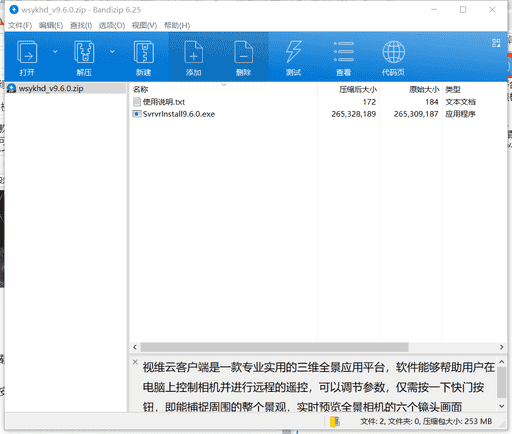512x434 pixels.
Task: Click the Open (打开) toolbar icon
Action: tap(27, 52)
